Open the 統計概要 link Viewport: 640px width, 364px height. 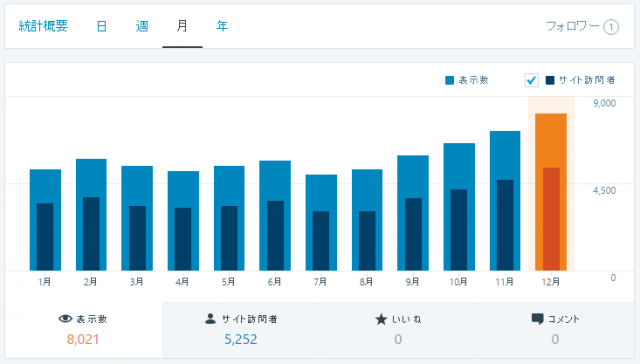(43, 26)
